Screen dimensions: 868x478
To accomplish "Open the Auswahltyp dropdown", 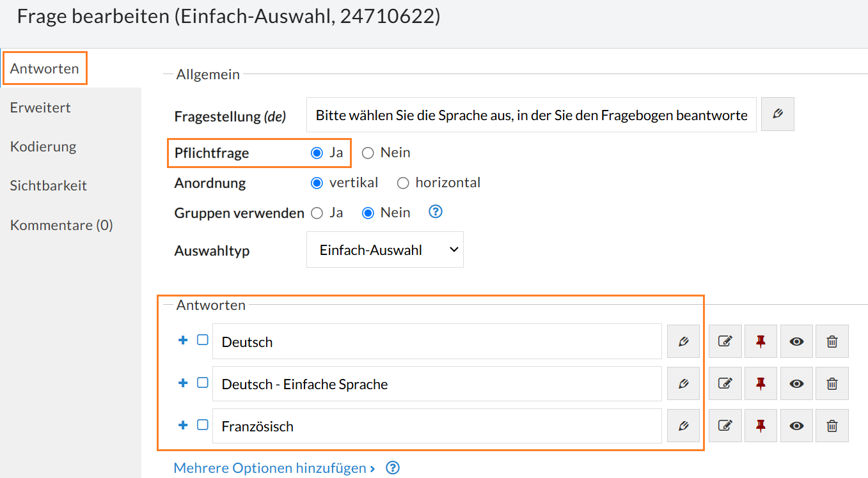I will point(385,250).
